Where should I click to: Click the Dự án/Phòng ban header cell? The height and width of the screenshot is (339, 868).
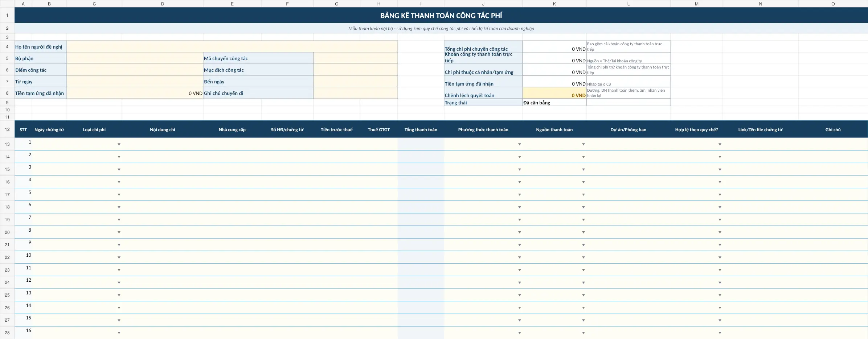(x=629, y=129)
